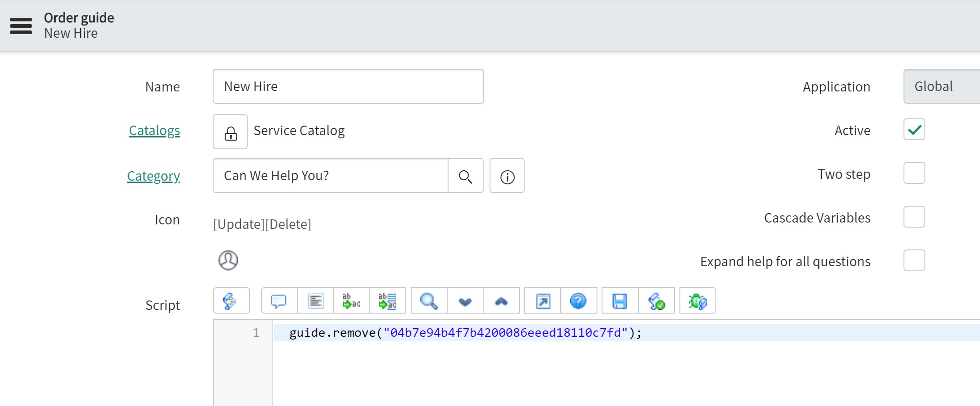Click the Find Next down-chevron
980x406 pixels.
[x=465, y=301]
